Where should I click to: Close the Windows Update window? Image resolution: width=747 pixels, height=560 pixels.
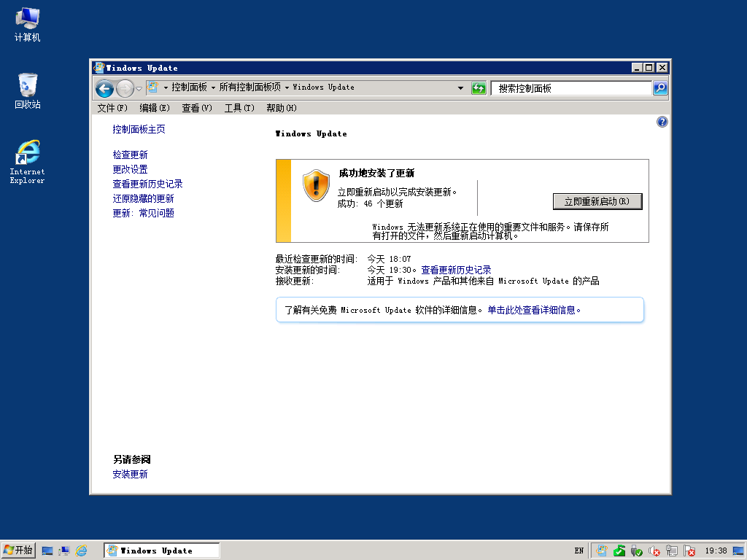coord(662,68)
